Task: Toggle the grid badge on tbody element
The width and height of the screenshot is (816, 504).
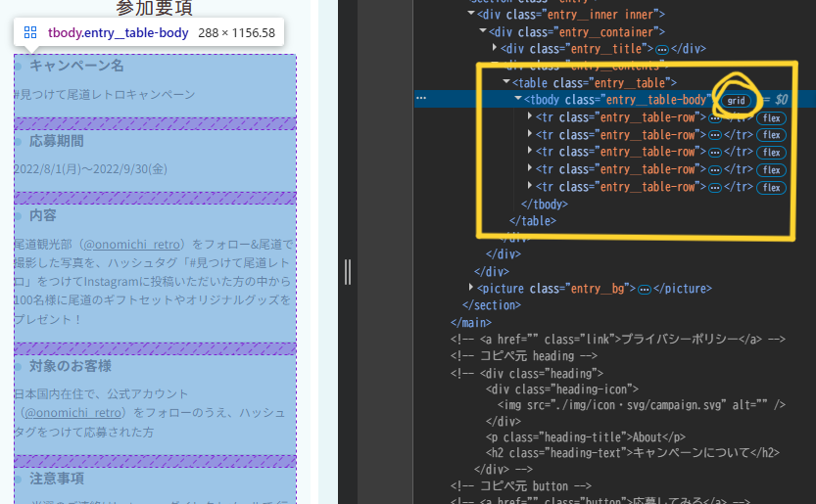Action: (x=736, y=100)
